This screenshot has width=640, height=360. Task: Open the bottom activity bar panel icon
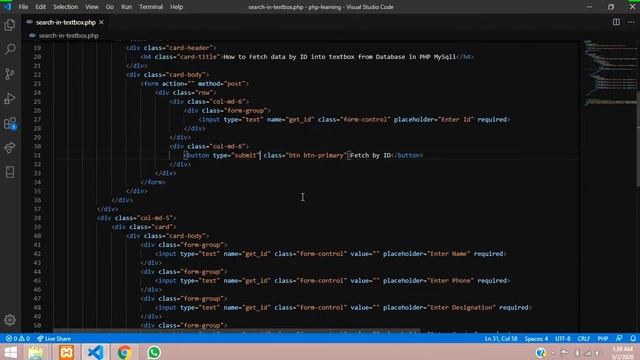pos(10,172)
